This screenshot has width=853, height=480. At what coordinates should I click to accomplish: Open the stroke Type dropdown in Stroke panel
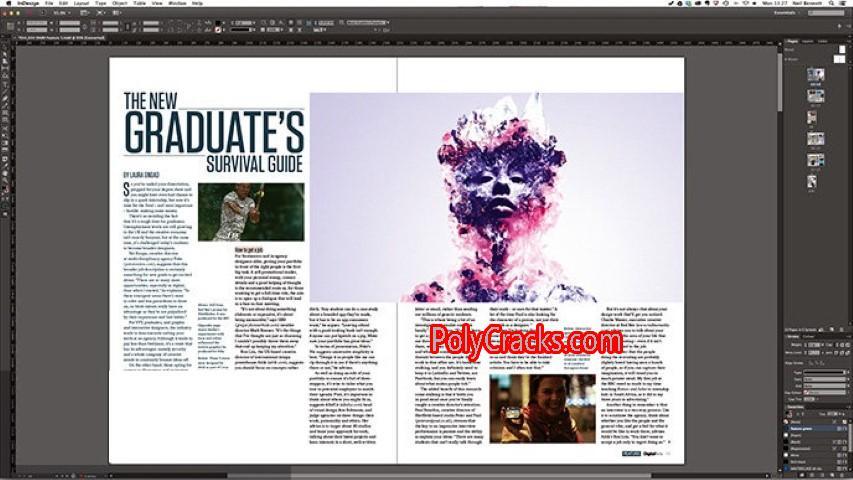click(x=825, y=373)
